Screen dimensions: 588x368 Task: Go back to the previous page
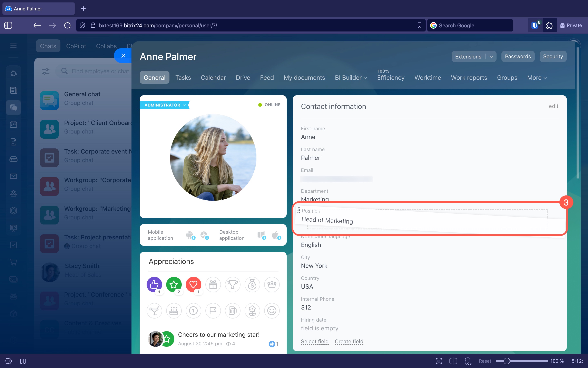(x=37, y=25)
